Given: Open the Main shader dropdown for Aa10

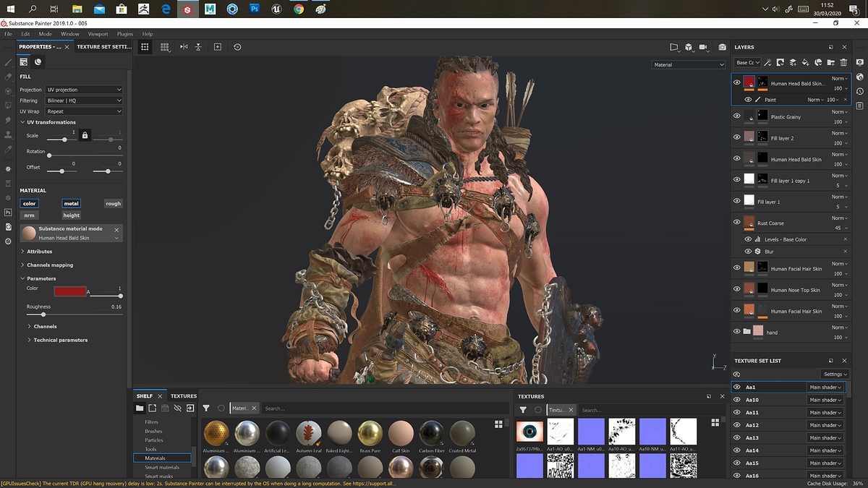Looking at the screenshot, I should [825, 400].
